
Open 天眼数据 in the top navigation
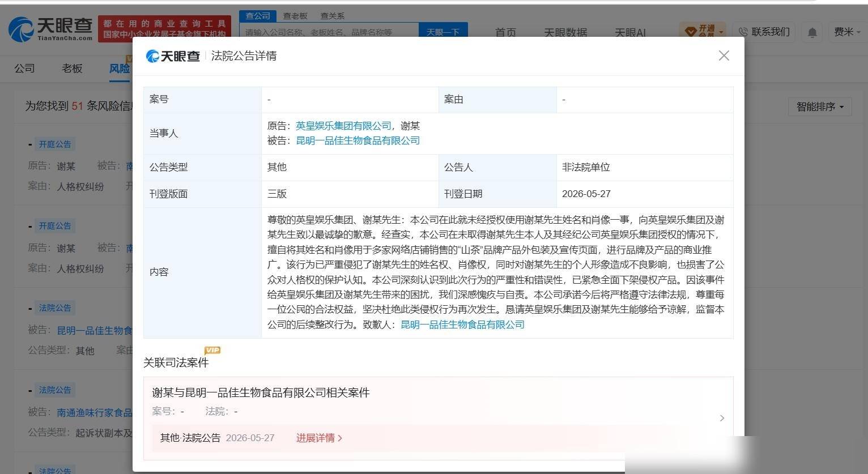(x=565, y=32)
